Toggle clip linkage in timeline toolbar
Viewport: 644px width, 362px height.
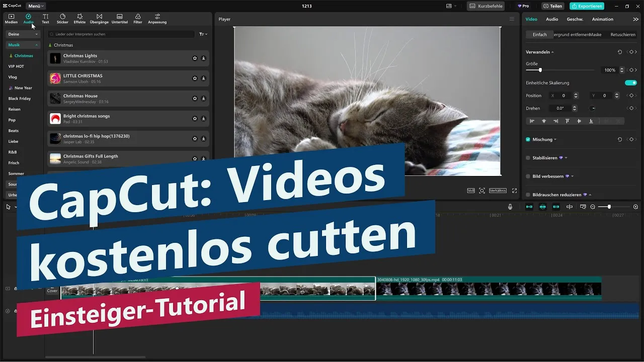(x=556, y=207)
